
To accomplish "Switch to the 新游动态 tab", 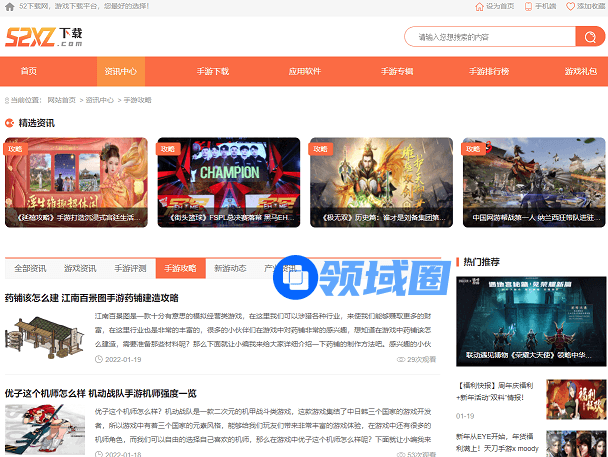I will tap(230, 268).
